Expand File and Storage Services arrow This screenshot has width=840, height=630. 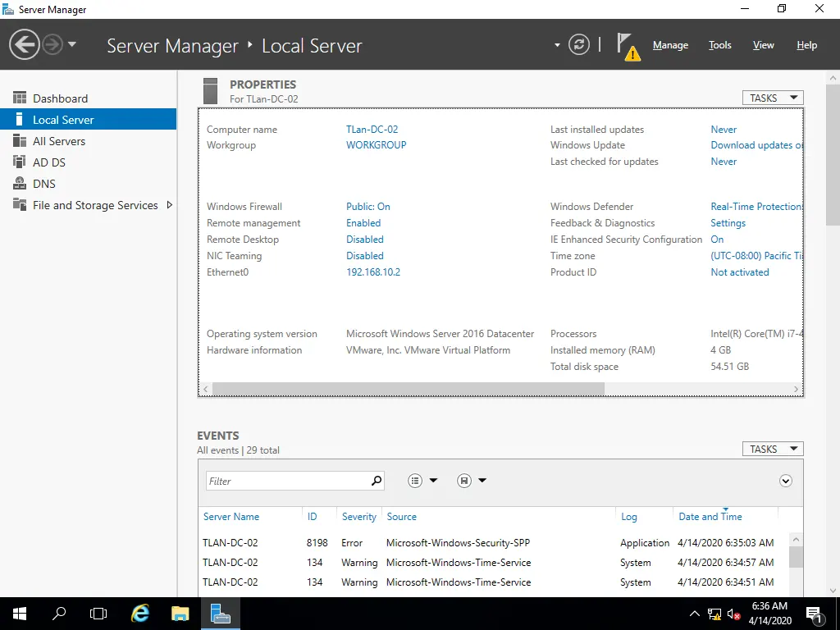tap(169, 204)
